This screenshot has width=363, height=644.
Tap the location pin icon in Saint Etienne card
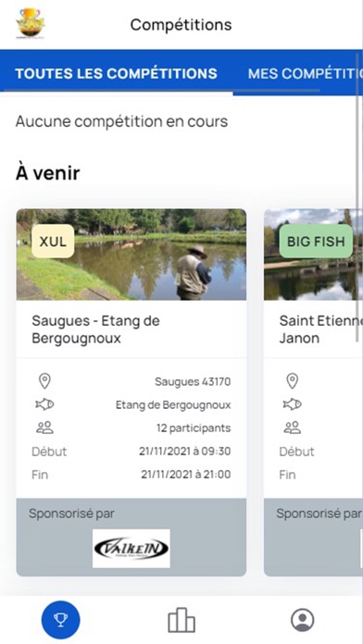292,381
